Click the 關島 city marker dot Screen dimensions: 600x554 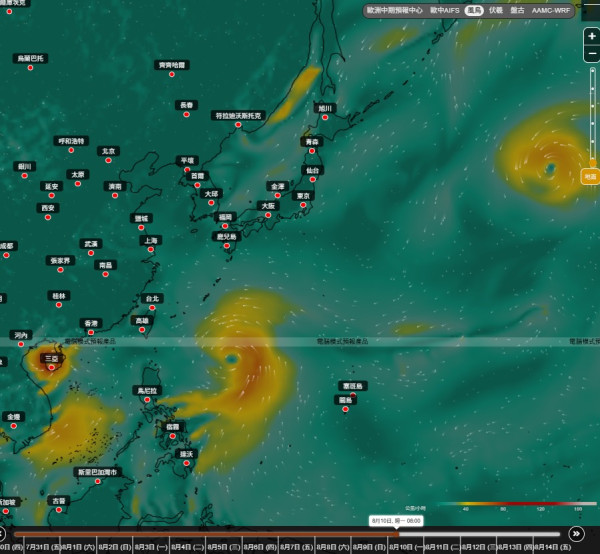(346, 409)
